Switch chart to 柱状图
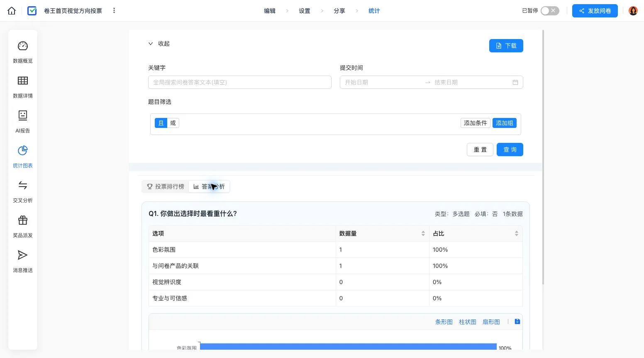The width and height of the screenshot is (644, 358). (x=468, y=322)
